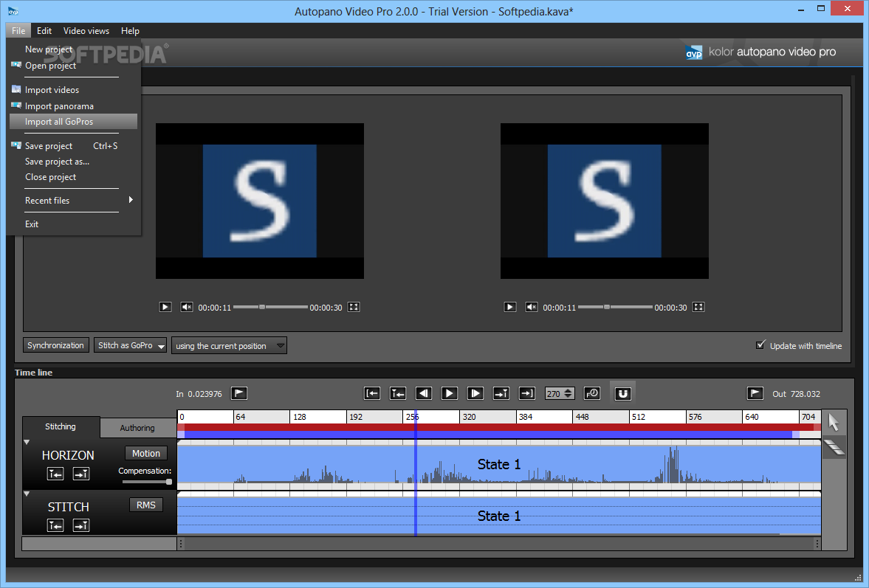Viewport: 869px width, 588px height.
Task: Expand the Recent files submenu
Action: click(x=73, y=201)
